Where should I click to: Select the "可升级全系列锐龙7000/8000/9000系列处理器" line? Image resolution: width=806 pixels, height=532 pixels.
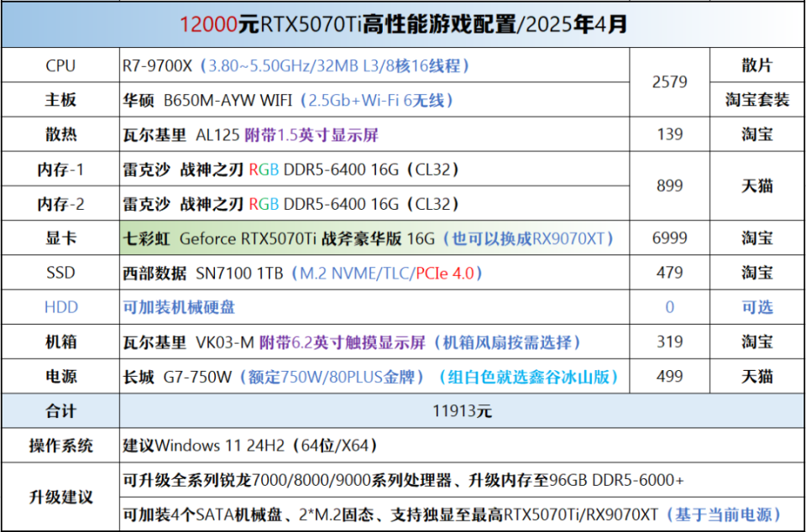click(x=462, y=480)
